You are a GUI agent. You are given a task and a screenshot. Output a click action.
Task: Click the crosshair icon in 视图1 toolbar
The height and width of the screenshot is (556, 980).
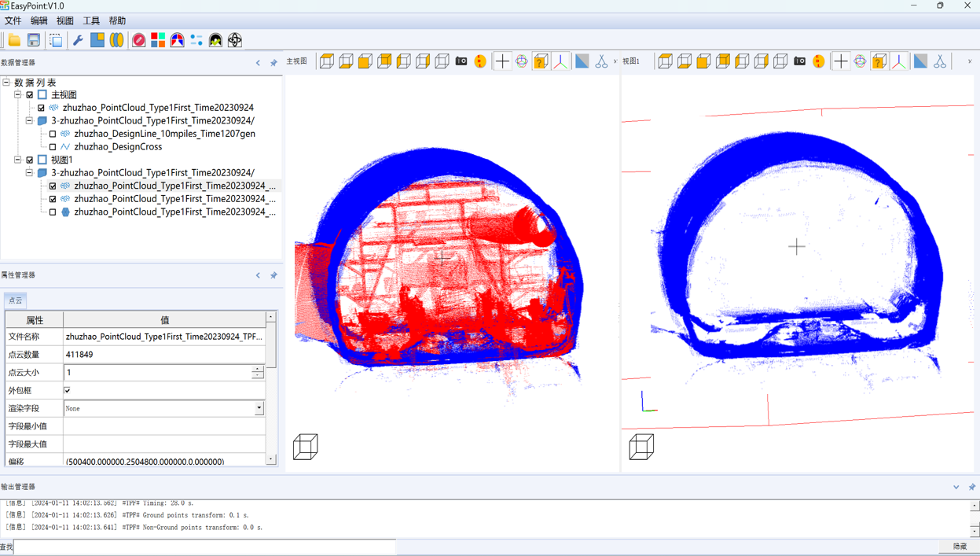(841, 61)
